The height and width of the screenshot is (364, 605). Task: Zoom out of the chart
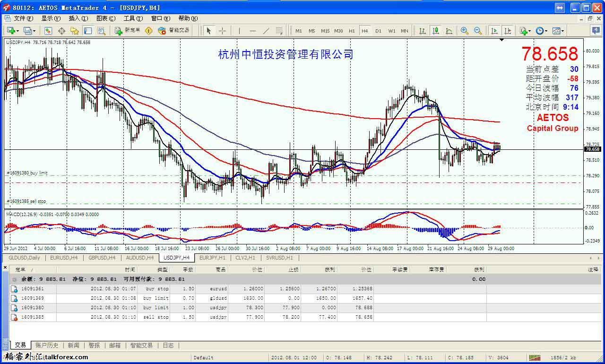point(478,31)
